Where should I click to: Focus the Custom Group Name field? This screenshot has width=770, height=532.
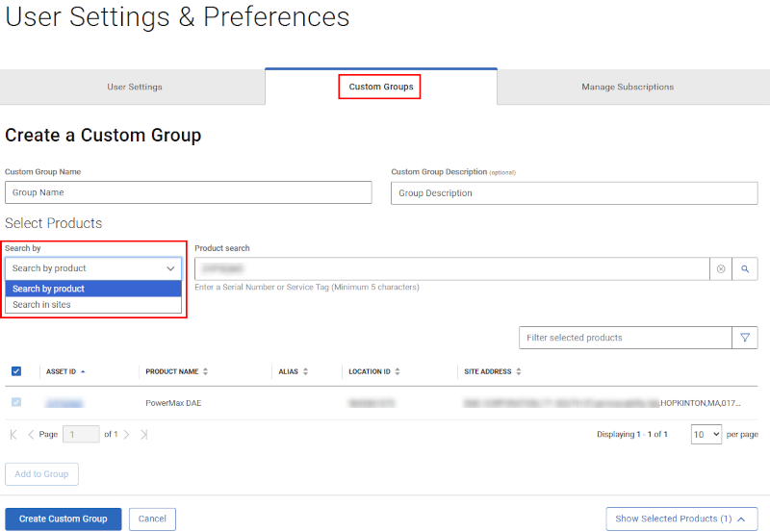click(x=188, y=192)
